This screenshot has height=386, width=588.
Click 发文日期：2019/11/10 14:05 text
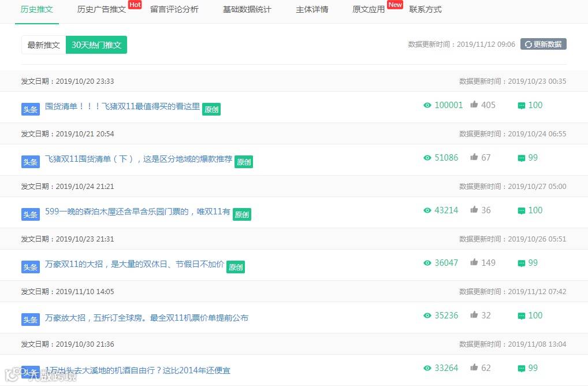68,291
